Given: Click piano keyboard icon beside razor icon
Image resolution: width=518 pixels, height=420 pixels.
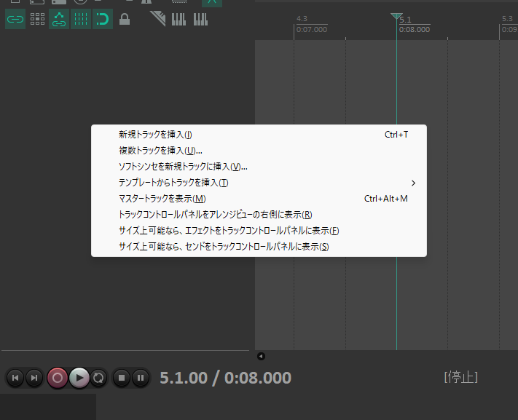Looking at the screenshot, I should (x=178, y=19).
